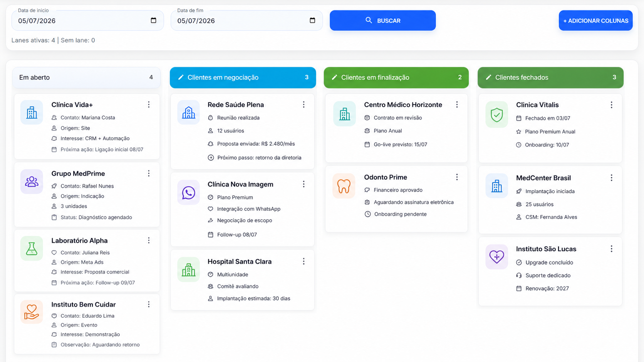
Task: Click the building icon of Clínica Vida+
Action: (x=32, y=113)
